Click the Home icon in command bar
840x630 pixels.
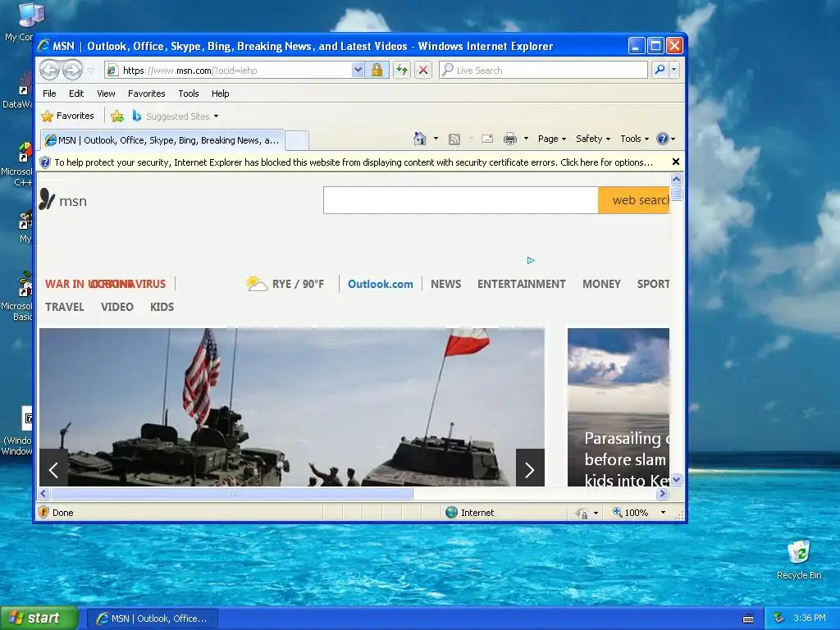tap(420, 139)
